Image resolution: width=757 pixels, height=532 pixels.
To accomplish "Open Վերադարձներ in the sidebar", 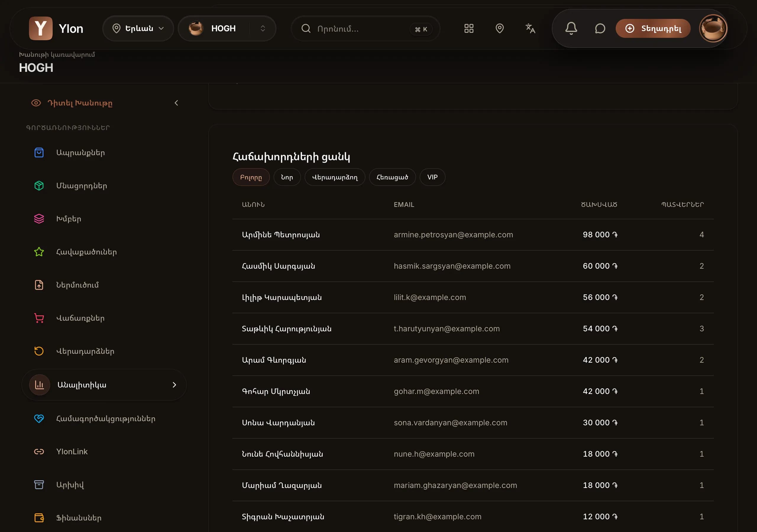I will point(104,351).
